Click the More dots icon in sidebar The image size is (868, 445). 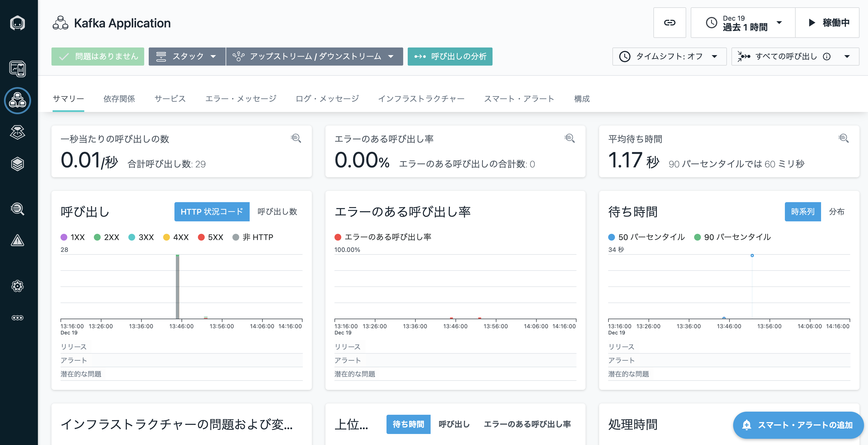[17, 318]
